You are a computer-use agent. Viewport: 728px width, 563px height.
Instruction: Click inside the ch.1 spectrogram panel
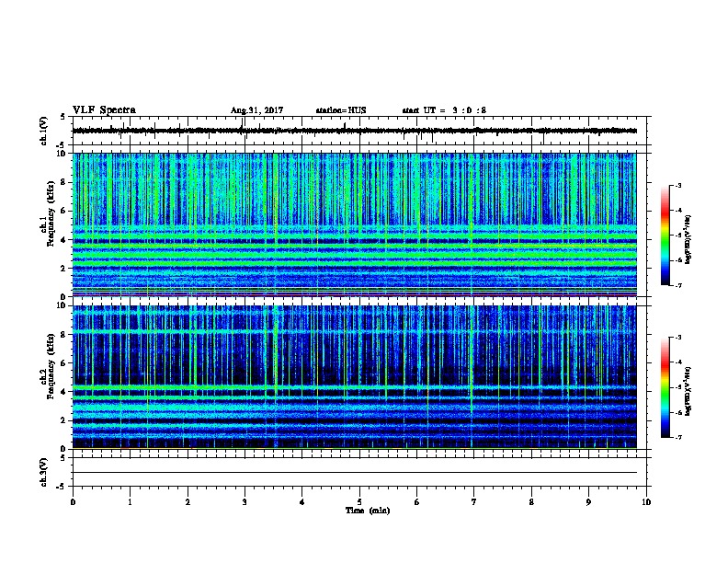(355, 224)
